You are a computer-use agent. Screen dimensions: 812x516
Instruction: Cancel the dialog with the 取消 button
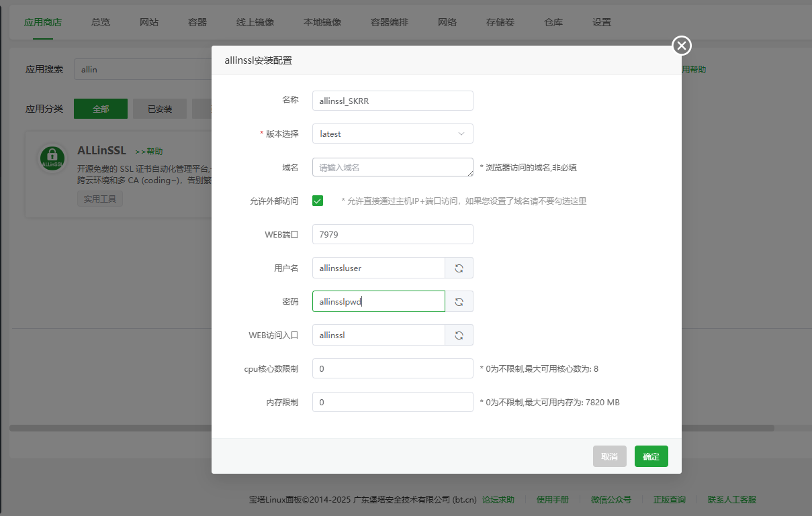click(610, 456)
